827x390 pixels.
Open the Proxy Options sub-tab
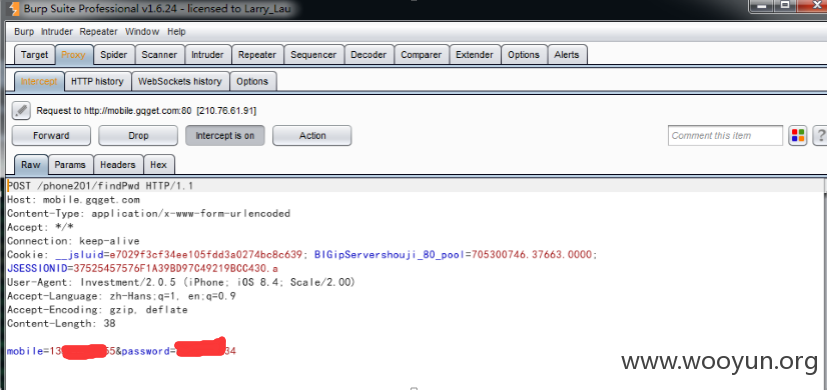(x=253, y=81)
